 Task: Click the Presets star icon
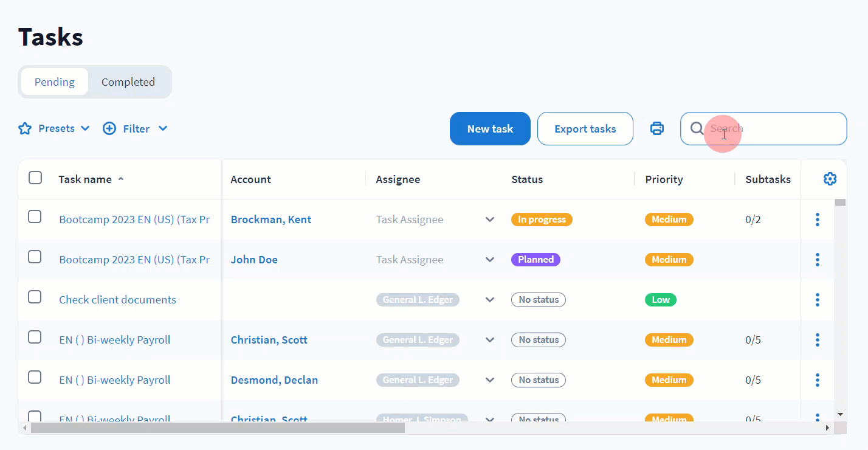click(25, 128)
